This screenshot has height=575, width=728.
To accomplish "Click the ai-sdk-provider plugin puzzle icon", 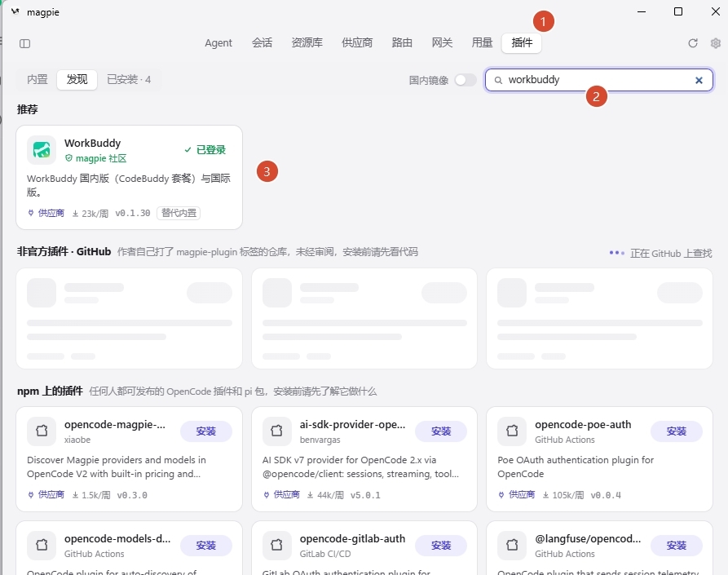I will [276, 431].
